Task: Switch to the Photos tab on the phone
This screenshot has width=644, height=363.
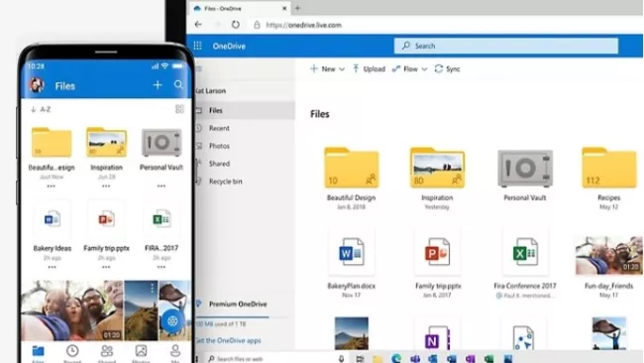Action: pyautogui.click(x=141, y=353)
